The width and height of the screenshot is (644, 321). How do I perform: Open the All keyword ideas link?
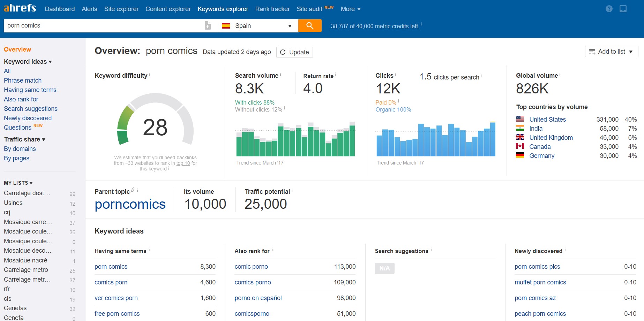pos(7,71)
